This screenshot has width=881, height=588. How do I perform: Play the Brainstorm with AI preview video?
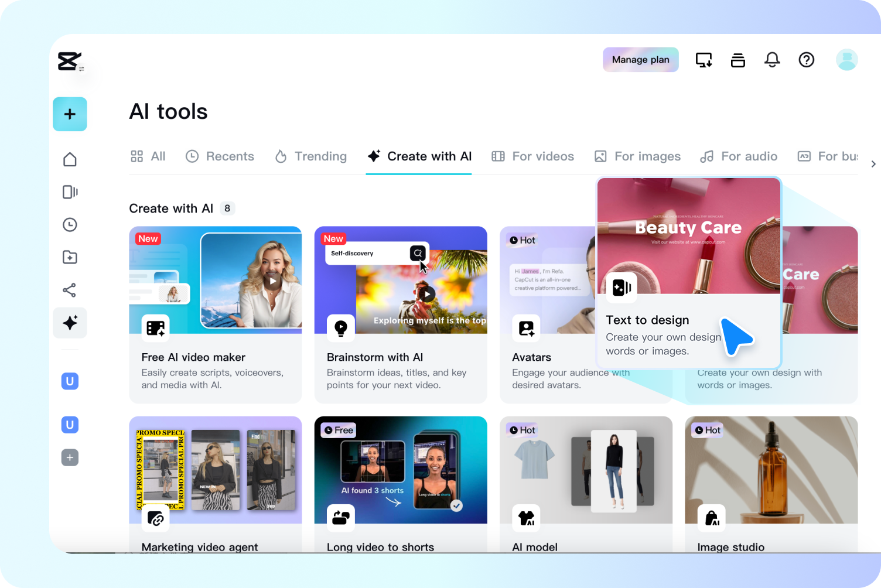[427, 293]
